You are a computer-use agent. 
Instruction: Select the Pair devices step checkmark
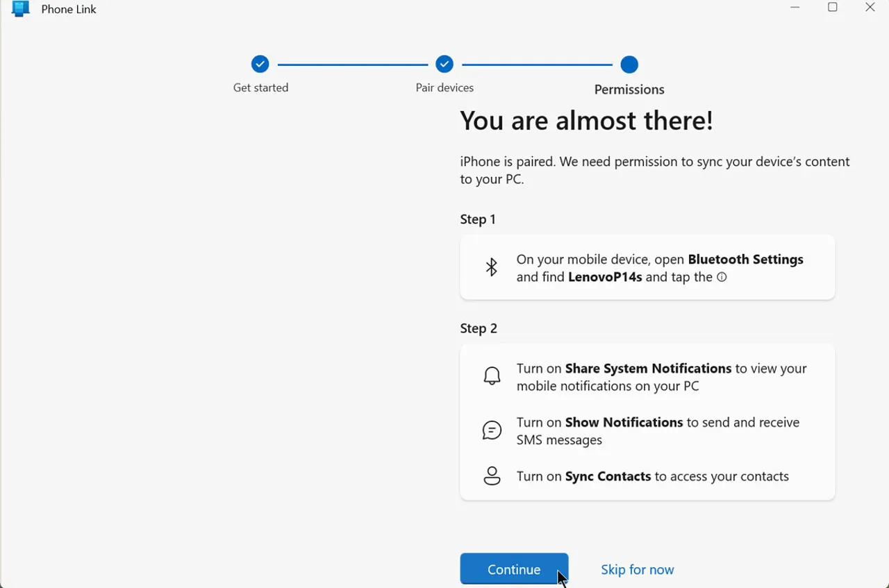coord(444,65)
